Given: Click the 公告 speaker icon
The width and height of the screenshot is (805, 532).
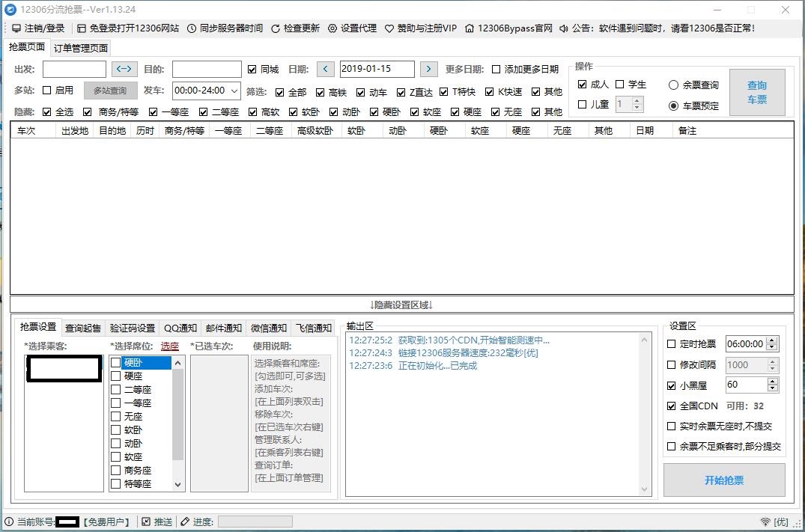Looking at the screenshot, I should click(564, 28).
